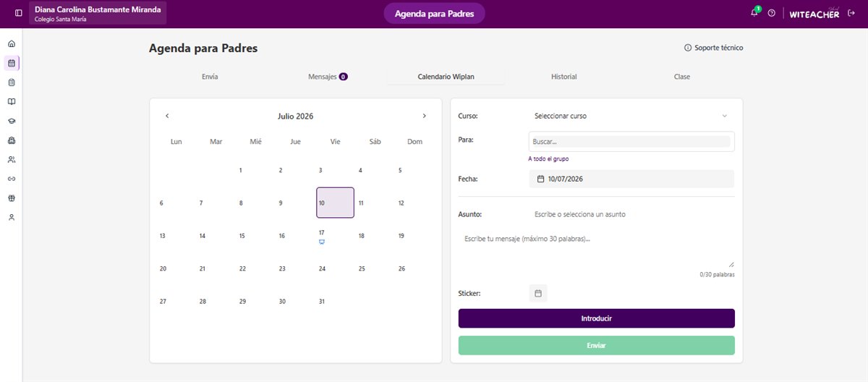Open the Fecha date picker field
This screenshot has height=382, width=868.
631,179
